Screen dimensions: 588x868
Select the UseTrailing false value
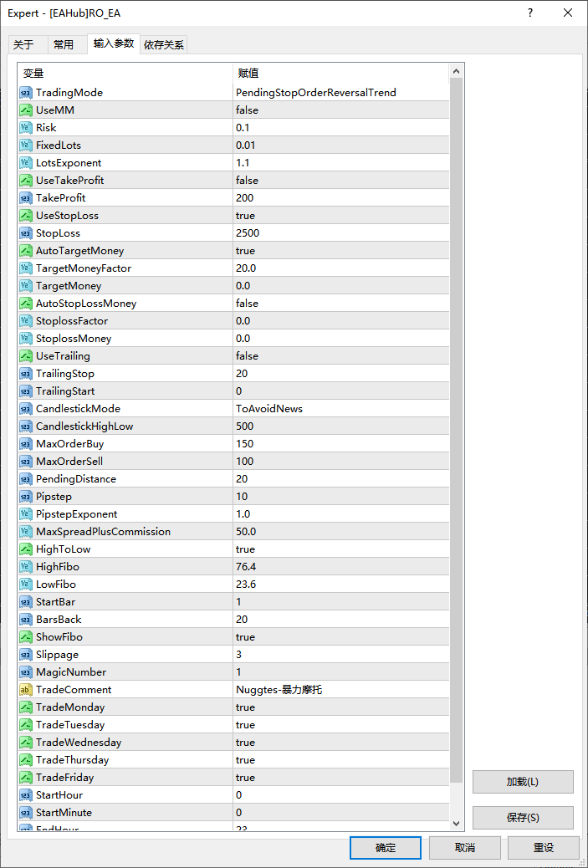click(x=247, y=356)
